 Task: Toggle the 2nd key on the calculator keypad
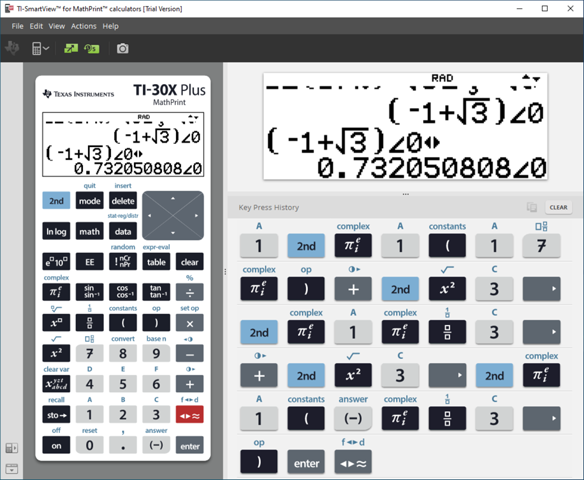[56, 201]
